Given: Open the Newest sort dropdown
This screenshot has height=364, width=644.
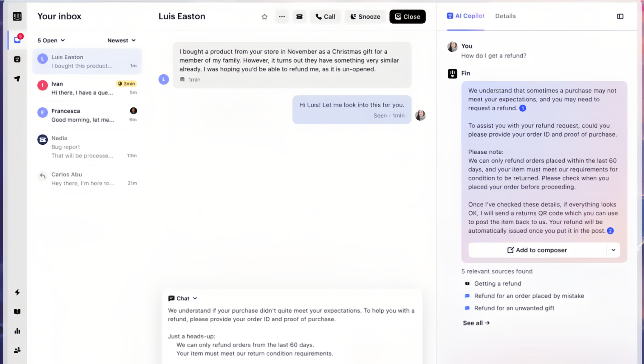Looking at the screenshot, I should tap(121, 40).
